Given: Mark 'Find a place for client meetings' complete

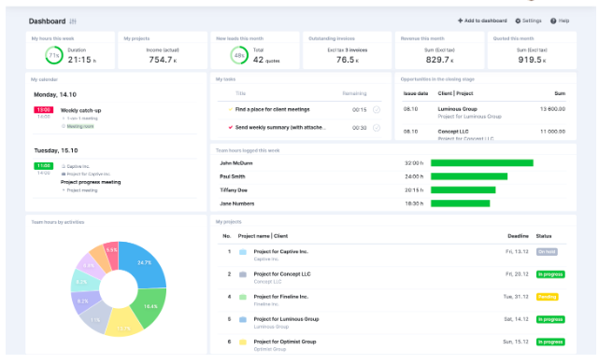Looking at the screenshot, I should [x=377, y=110].
